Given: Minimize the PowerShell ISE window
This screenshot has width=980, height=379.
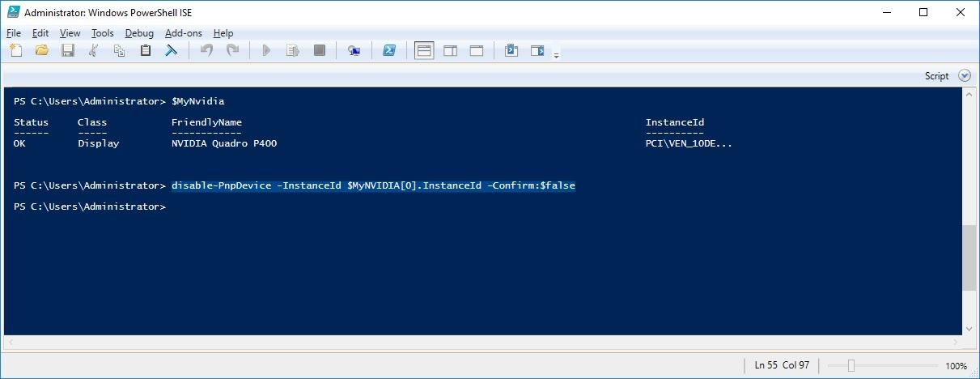Looking at the screenshot, I should (x=886, y=12).
